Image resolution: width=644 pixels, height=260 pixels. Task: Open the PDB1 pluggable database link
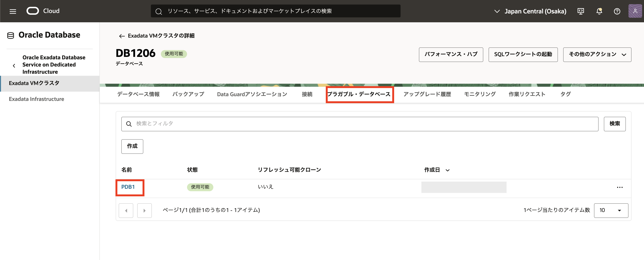point(128,187)
